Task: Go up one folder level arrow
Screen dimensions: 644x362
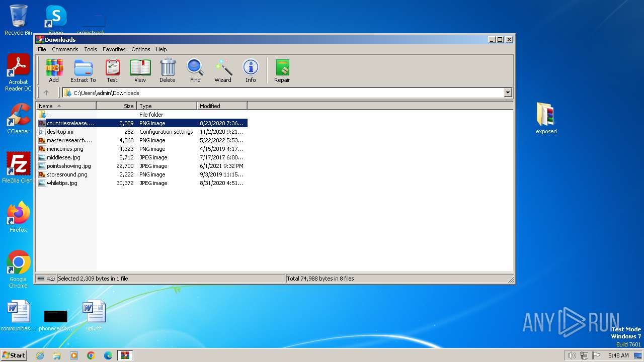Action: point(46,93)
